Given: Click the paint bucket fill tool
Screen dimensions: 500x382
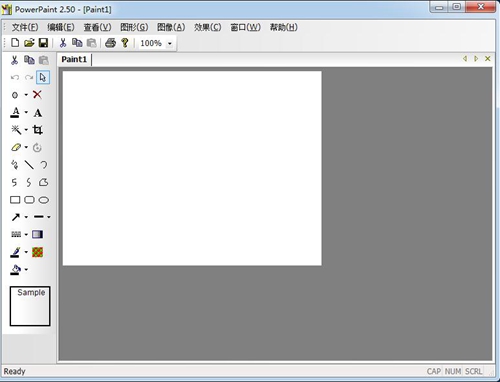Looking at the screenshot, I should [15, 269].
